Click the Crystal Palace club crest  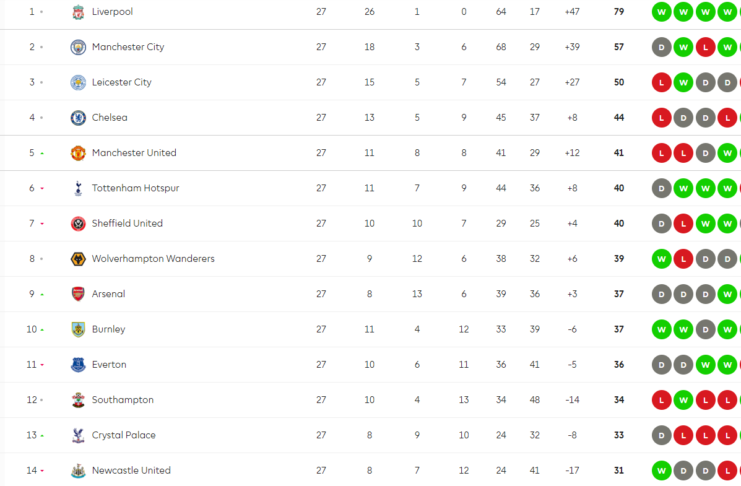point(78,435)
